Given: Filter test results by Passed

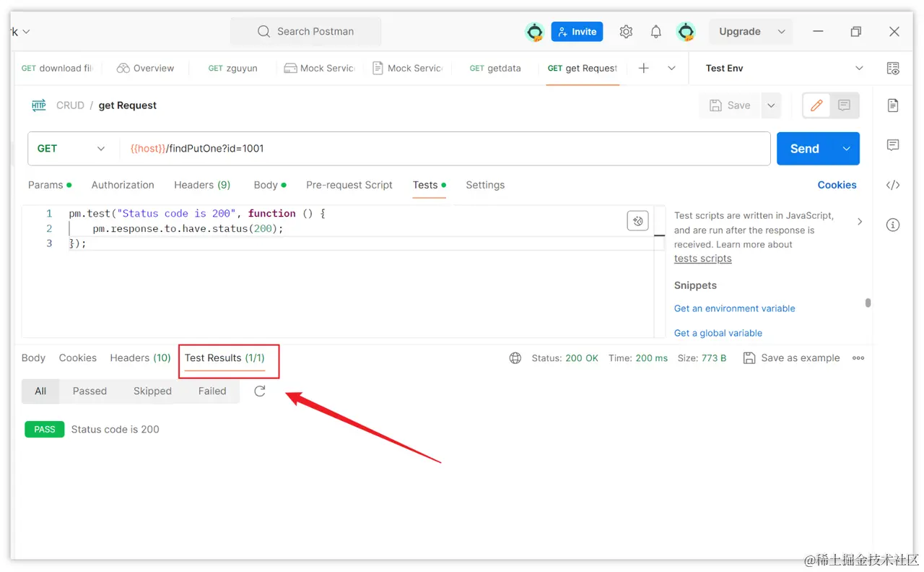Looking at the screenshot, I should 90,391.
